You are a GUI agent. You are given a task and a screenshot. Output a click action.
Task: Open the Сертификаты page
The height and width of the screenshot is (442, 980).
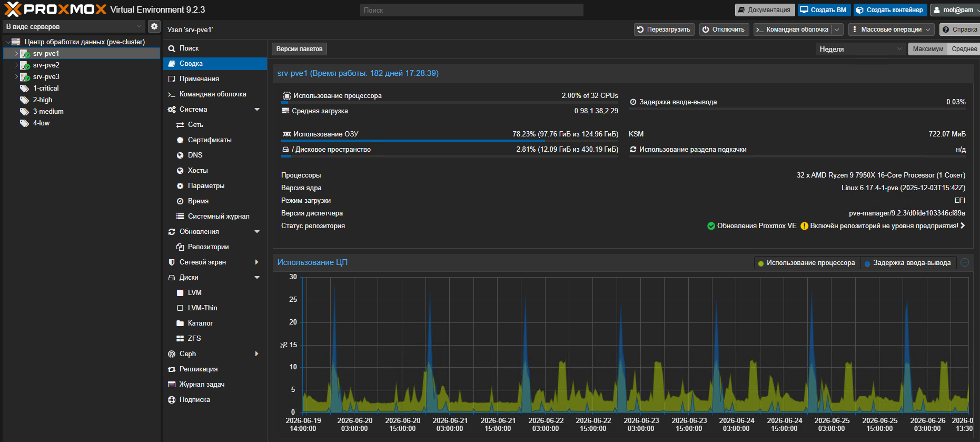[215, 140]
